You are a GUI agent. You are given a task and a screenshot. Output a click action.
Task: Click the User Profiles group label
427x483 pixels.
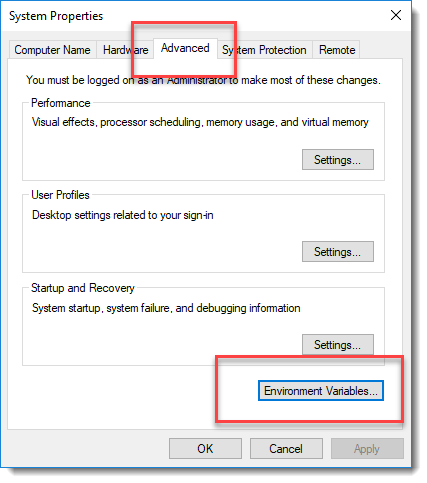60,195
